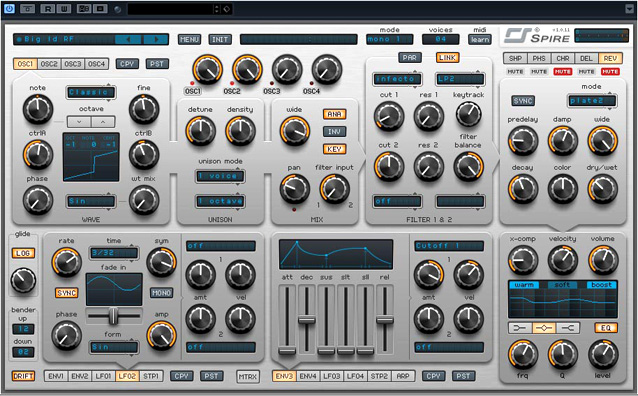The image size is (638, 396).
Task: Click the master volume knob
Action: pos(603,260)
